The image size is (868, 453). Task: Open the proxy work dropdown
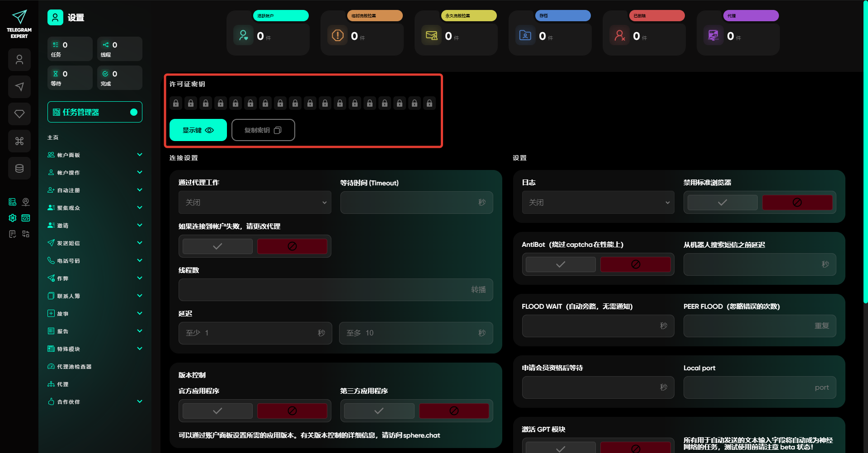click(x=255, y=203)
